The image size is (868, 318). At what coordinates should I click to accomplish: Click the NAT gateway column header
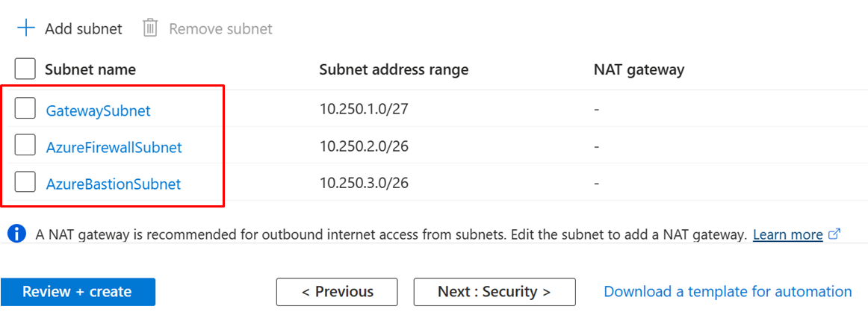click(x=639, y=69)
